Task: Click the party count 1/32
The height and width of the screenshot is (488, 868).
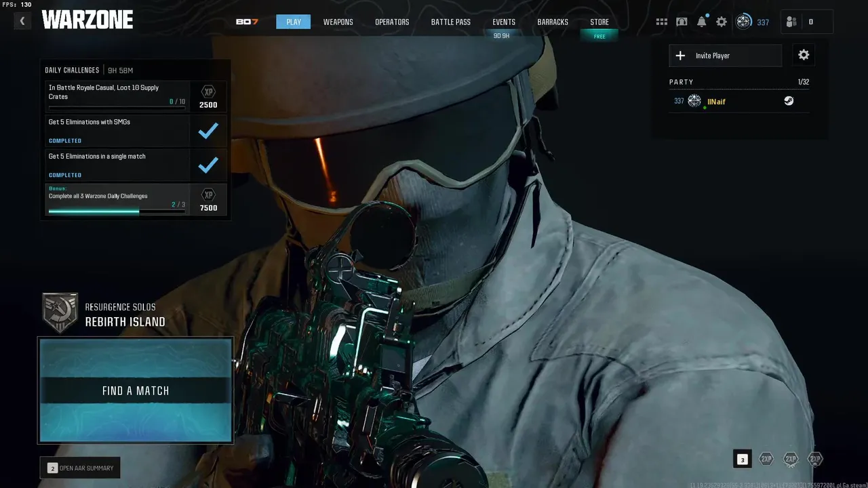Action: click(x=804, y=82)
